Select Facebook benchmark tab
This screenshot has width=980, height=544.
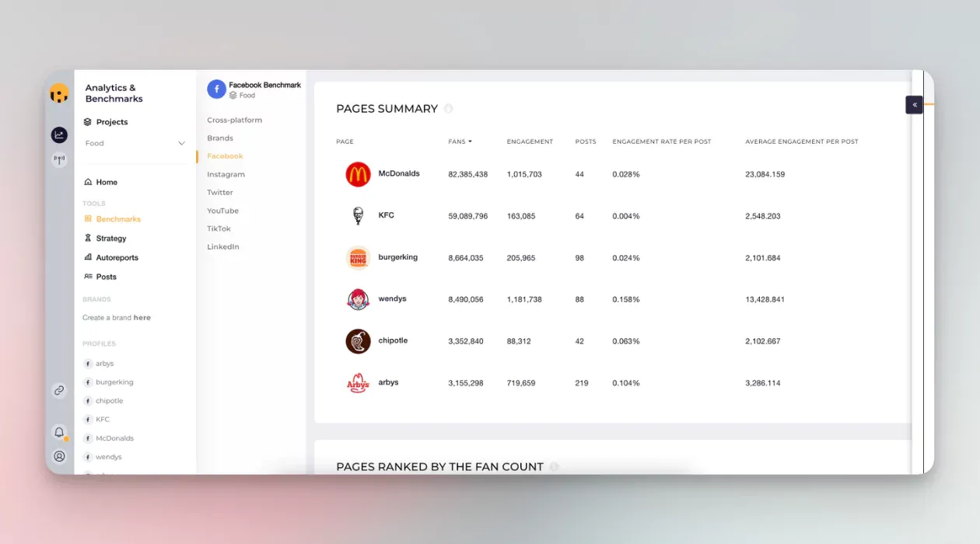(x=225, y=156)
